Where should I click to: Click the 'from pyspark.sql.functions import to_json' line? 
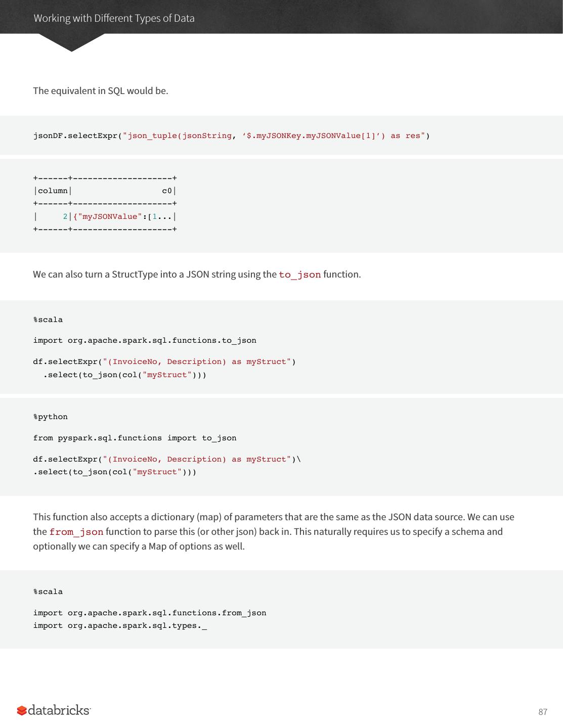point(135,438)
